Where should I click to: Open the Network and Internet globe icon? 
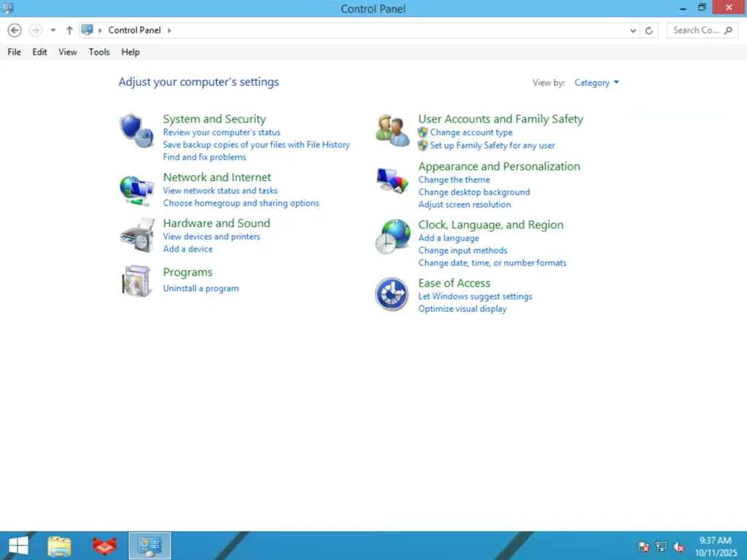click(136, 190)
